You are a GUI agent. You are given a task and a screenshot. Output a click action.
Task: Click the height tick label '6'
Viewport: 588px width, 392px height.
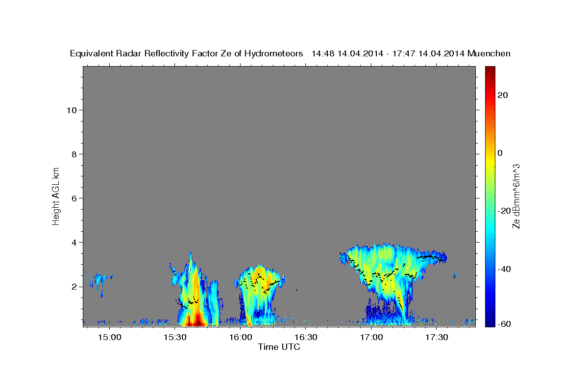coord(74,198)
